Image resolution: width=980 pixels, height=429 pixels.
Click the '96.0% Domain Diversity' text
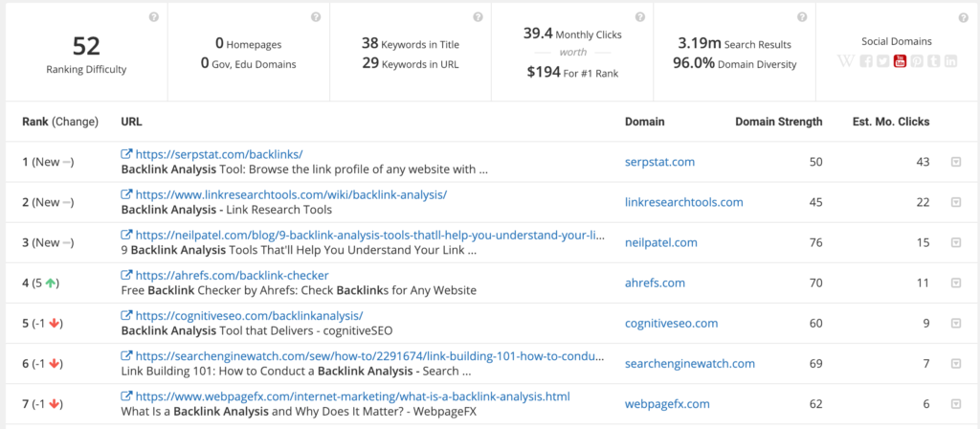735,63
